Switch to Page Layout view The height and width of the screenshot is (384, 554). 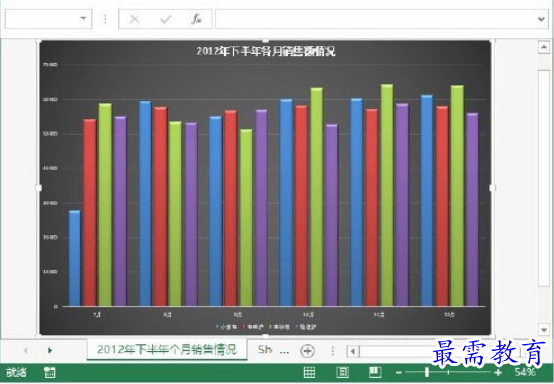tap(342, 372)
